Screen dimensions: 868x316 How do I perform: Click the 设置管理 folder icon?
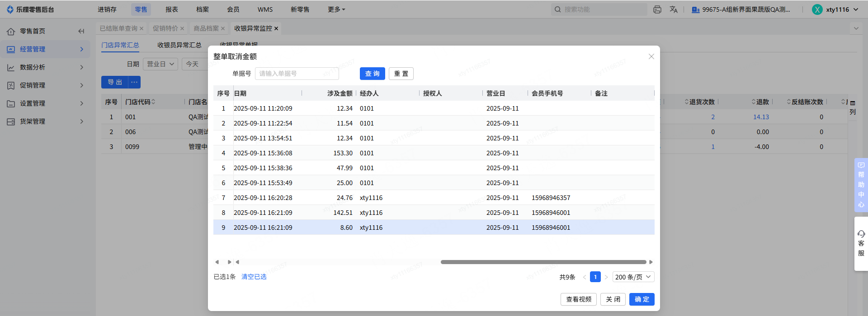coord(11,103)
